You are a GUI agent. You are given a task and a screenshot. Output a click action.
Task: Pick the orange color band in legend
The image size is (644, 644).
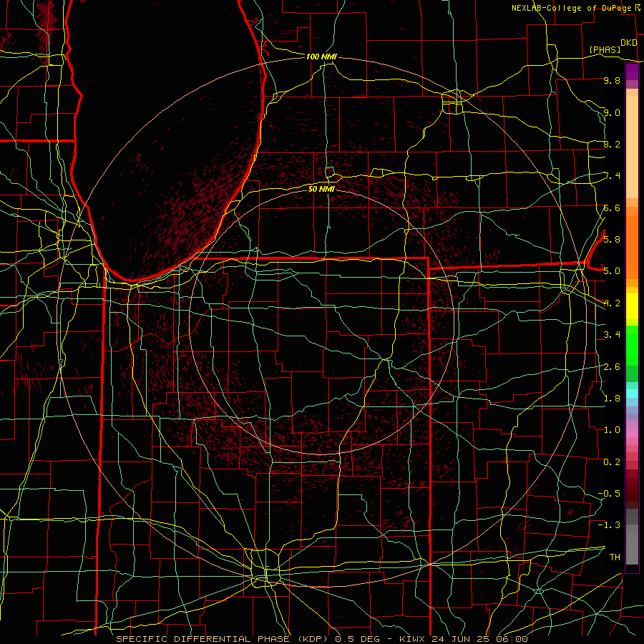click(632, 246)
